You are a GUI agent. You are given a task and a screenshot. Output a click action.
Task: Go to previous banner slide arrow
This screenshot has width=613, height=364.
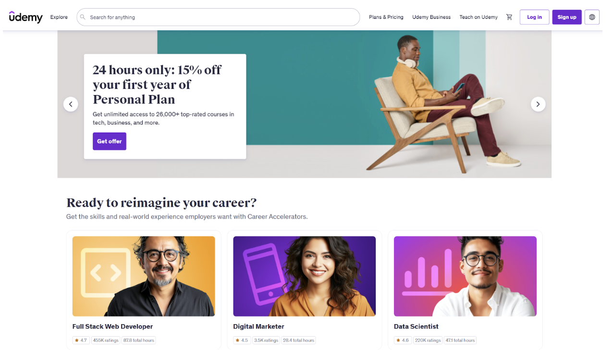pos(71,104)
